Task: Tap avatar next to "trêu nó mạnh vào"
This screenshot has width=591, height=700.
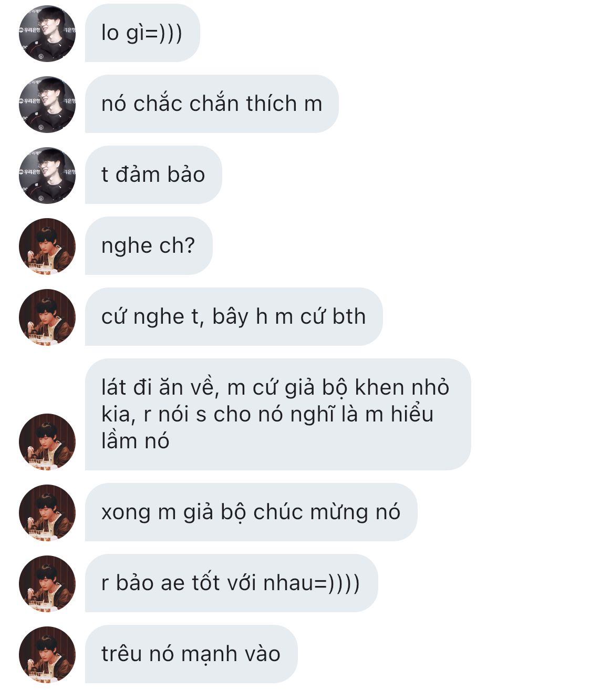Action: 47,655
